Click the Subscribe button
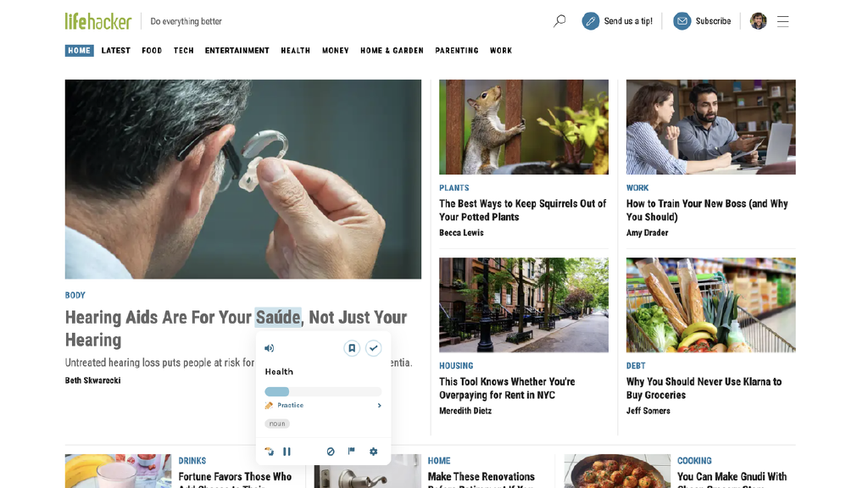Image resolution: width=868 pixels, height=488 pixels. [x=702, y=19]
